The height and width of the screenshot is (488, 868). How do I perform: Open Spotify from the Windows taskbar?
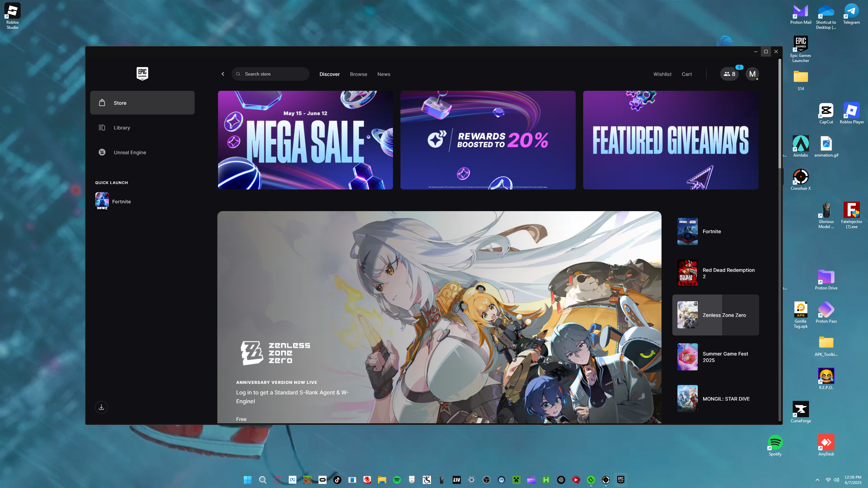point(397,480)
